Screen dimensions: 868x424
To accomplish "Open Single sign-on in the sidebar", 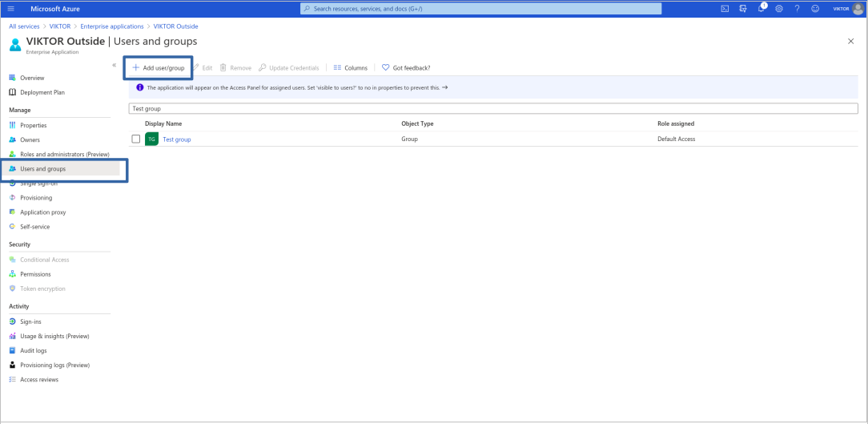I will point(38,184).
